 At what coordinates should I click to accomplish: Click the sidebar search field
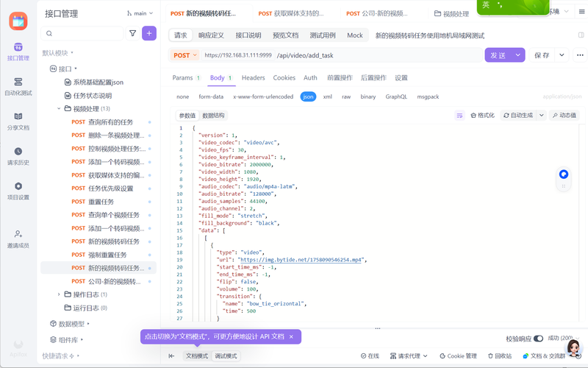click(82, 33)
